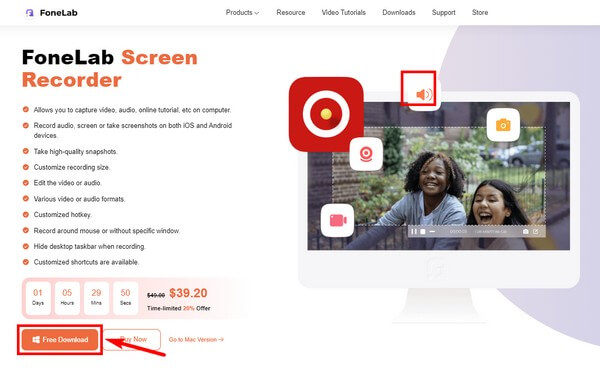Click 'Customize recording size' text

click(x=72, y=167)
